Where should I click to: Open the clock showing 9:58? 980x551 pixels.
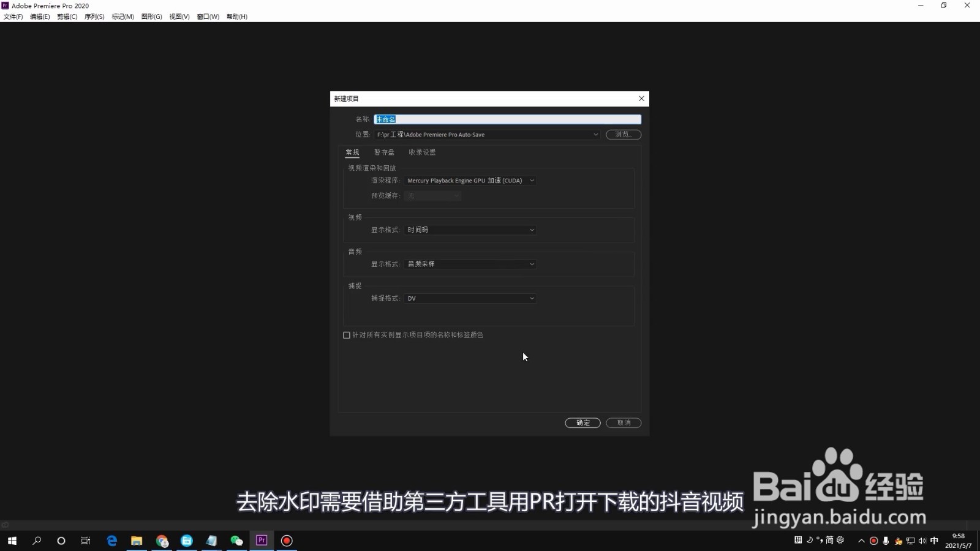click(958, 541)
